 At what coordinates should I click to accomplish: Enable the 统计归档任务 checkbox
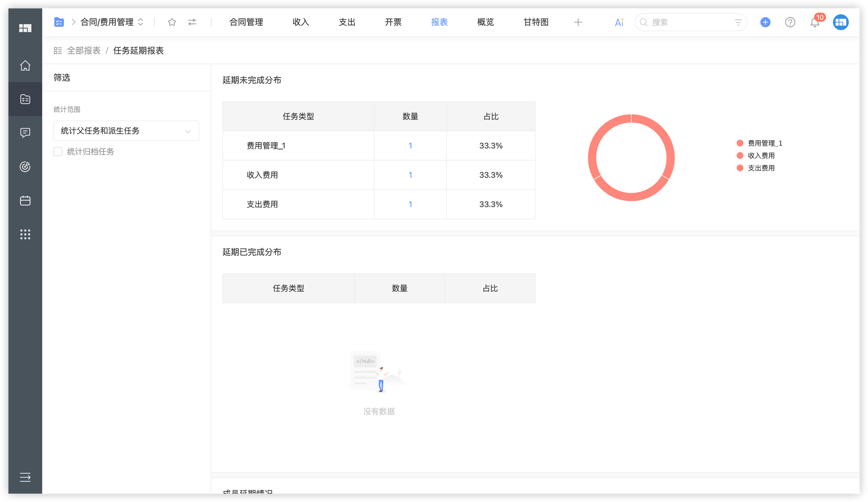pyautogui.click(x=58, y=152)
